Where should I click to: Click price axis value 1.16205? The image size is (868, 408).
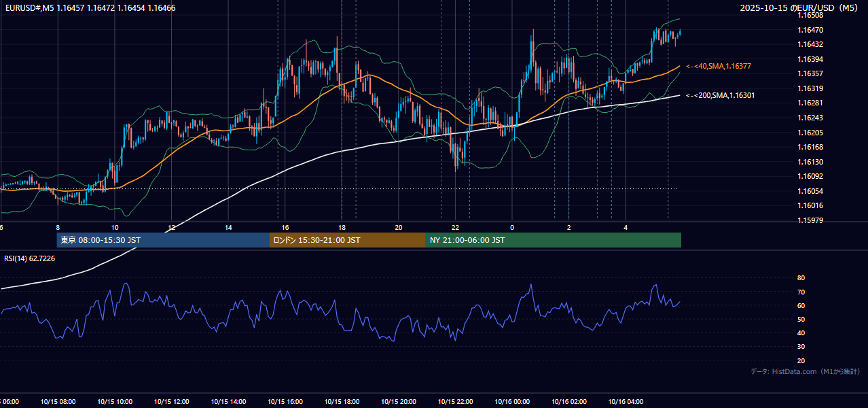tap(810, 133)
